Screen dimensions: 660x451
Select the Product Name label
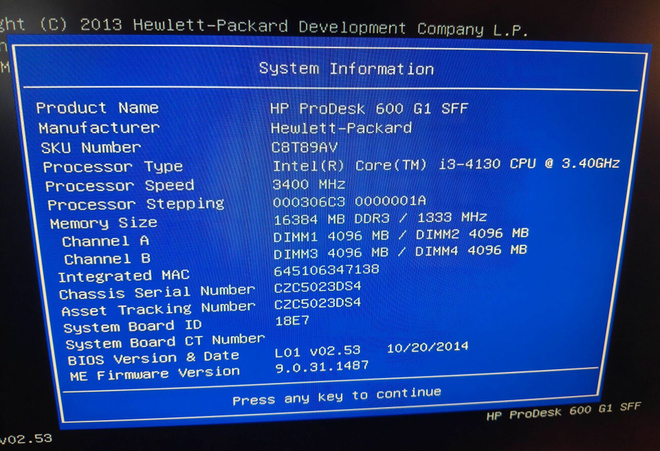click(x=97, y=108)
